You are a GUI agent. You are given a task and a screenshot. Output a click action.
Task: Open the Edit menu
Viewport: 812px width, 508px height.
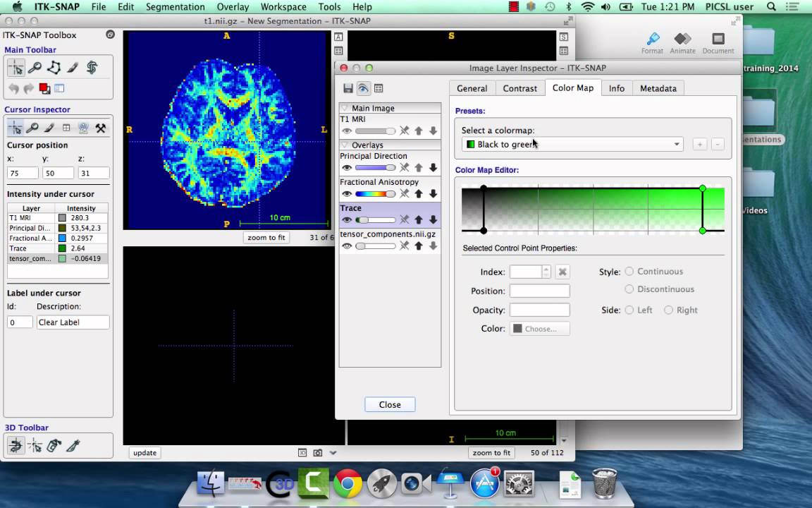click(x=126, y=7)
